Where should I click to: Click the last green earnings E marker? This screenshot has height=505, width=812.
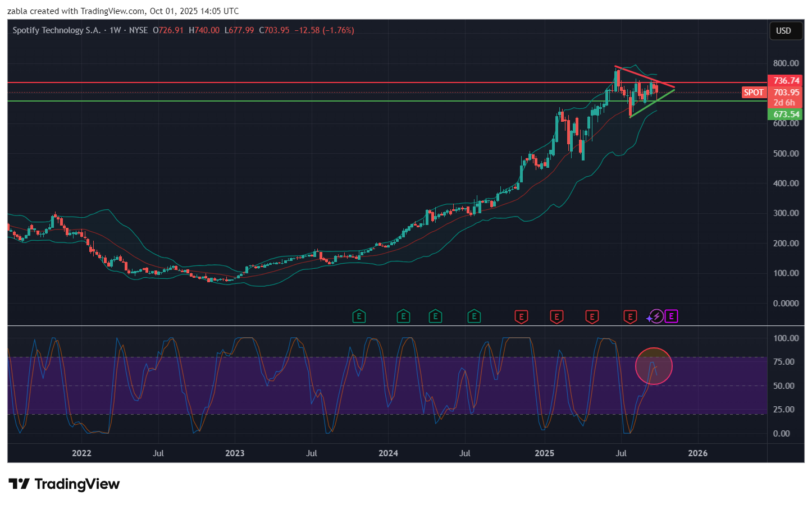coord(474,316)
